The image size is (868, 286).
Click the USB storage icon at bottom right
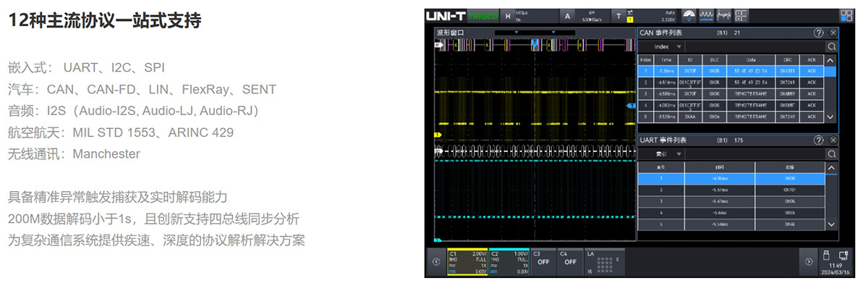827,255
